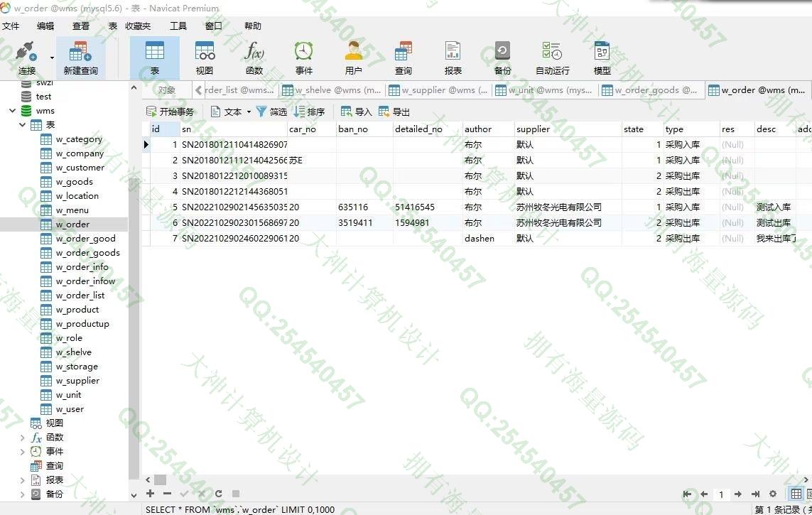The image size is (812, 515).
Task: Switch to the w_supplier @wms tab
Action: pos(438,90)
